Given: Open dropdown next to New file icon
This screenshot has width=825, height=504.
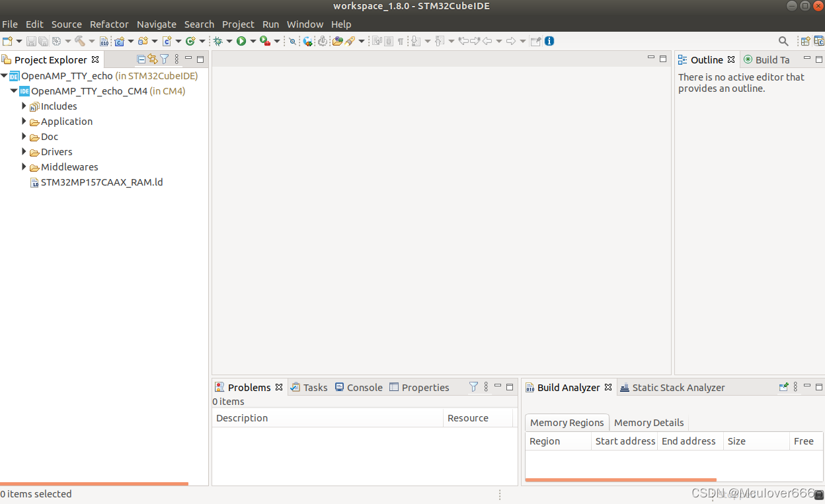Looking at the screenshot, I should pos(19,41).
